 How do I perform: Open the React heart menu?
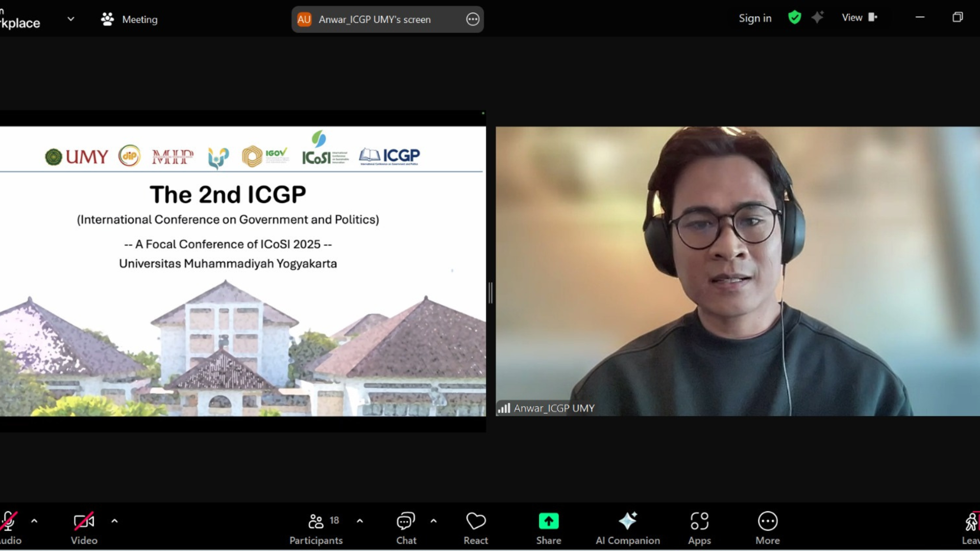point(476,528)
